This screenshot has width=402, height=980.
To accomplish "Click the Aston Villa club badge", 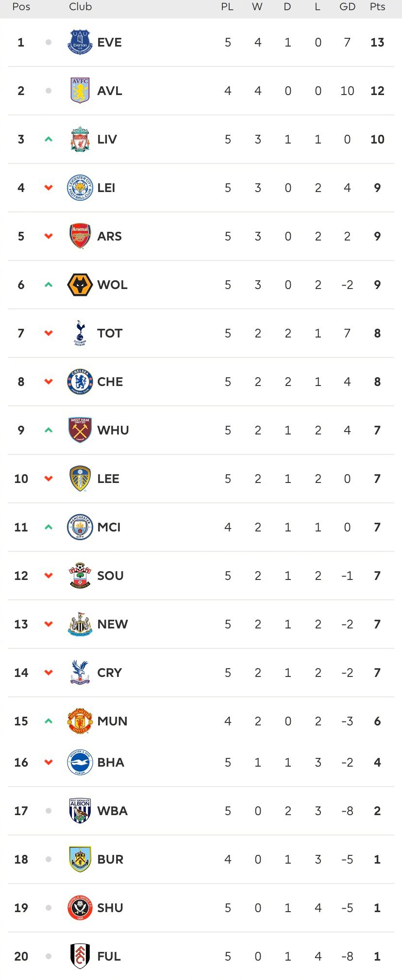I will coord(80,91).
